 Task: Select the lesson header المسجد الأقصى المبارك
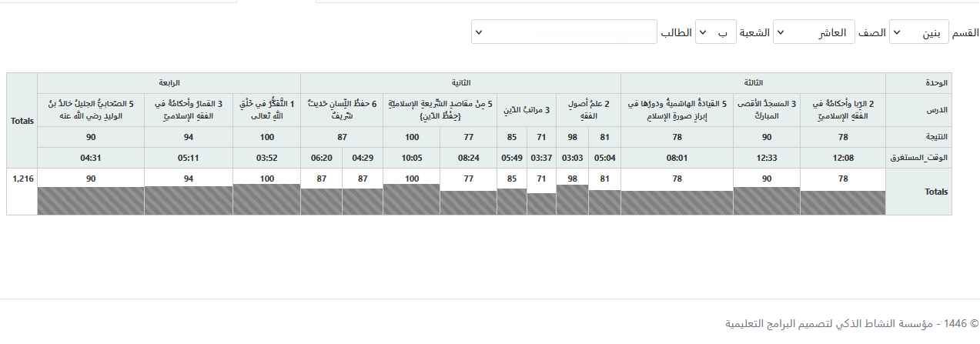point(767,109)
